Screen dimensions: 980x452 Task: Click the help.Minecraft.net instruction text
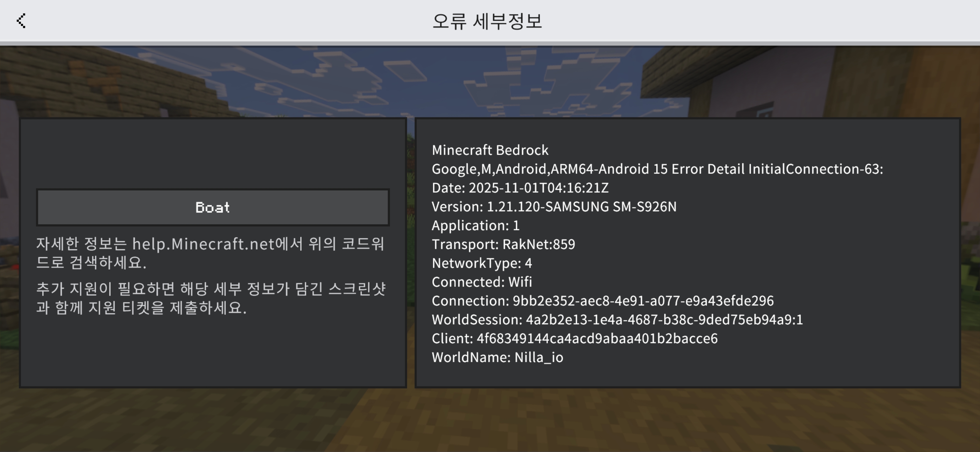(210, 253)
